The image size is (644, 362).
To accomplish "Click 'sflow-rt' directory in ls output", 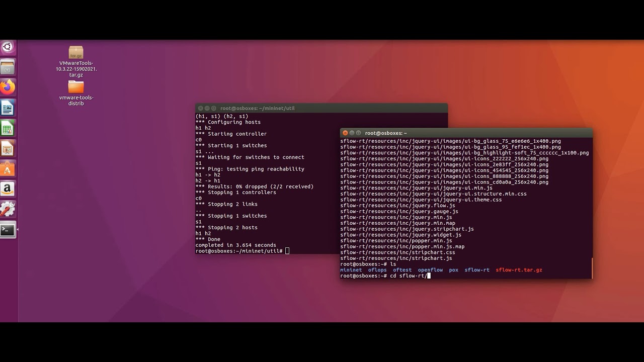I will coord(477,270).
